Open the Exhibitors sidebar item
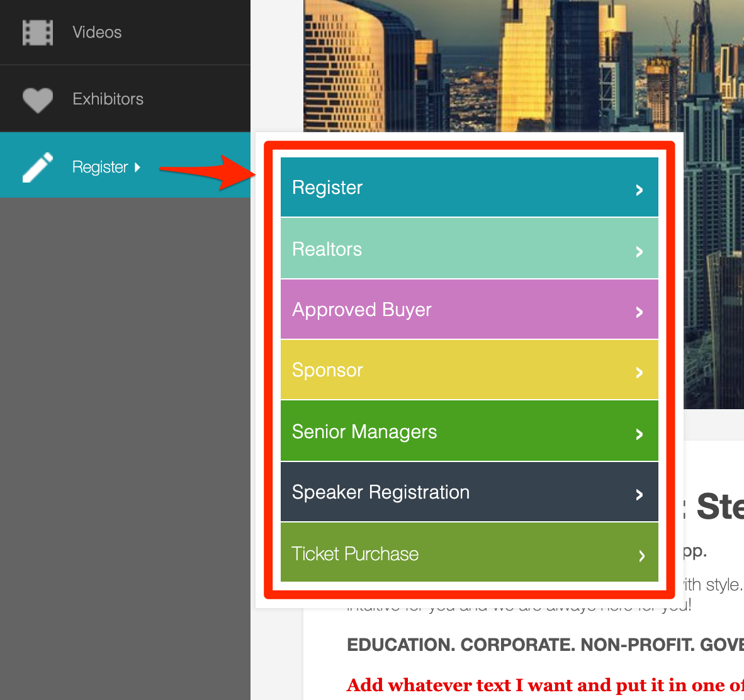744x700 pixels. click(x=125, y=99)
